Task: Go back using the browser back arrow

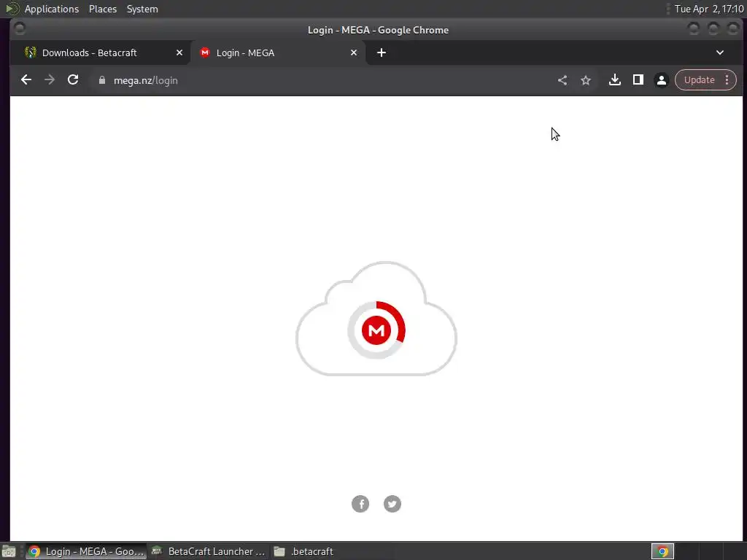Action: click(26, 80)
